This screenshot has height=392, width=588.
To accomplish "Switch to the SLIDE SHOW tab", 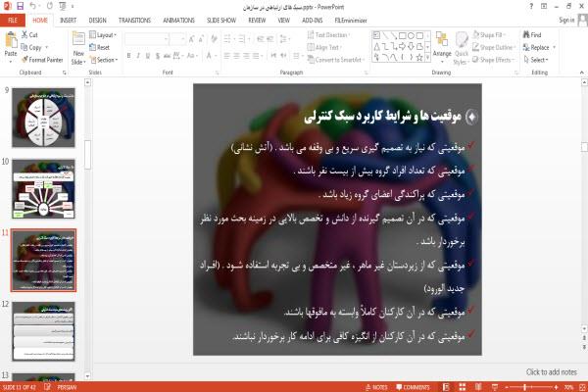I will click(221, 21).
